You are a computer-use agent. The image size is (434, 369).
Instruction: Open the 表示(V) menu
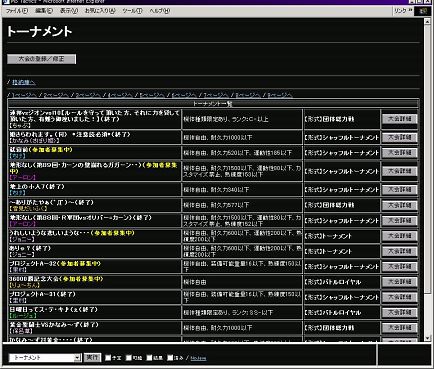(69, 11)
